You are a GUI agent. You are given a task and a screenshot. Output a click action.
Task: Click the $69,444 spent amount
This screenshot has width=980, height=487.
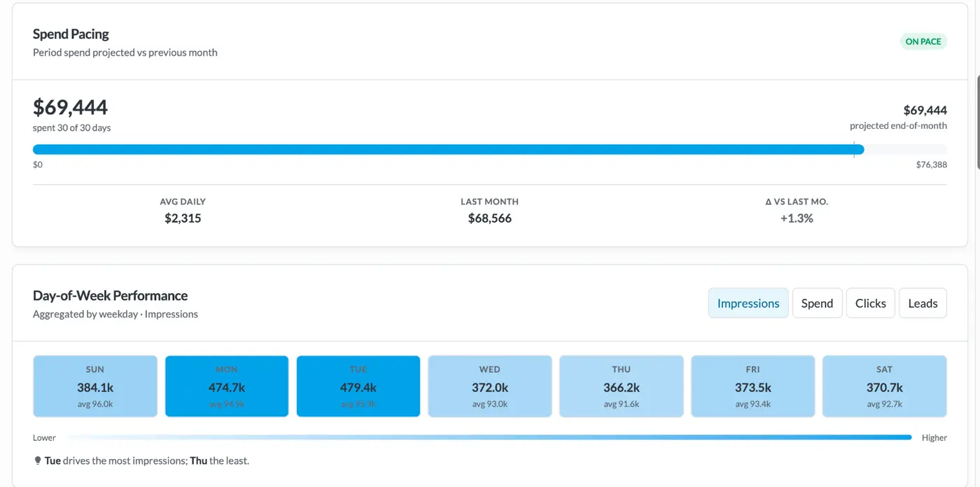[70, 107]
